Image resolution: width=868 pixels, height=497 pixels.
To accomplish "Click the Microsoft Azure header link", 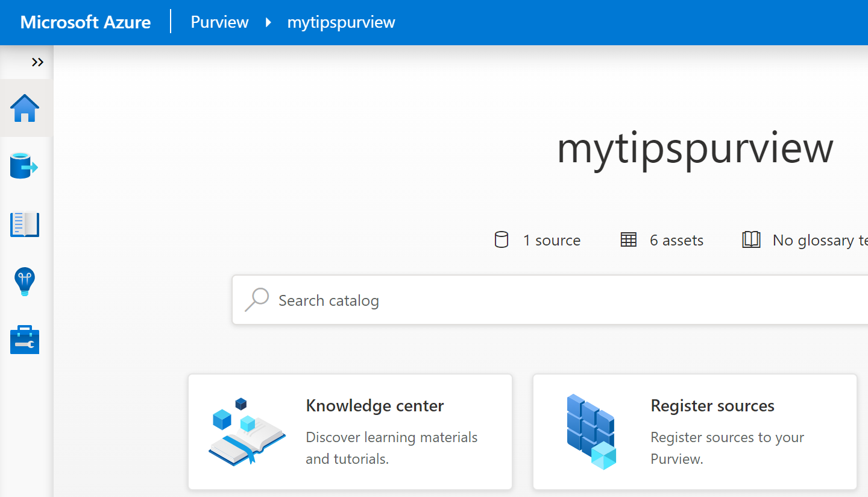I will pos(86,22).
